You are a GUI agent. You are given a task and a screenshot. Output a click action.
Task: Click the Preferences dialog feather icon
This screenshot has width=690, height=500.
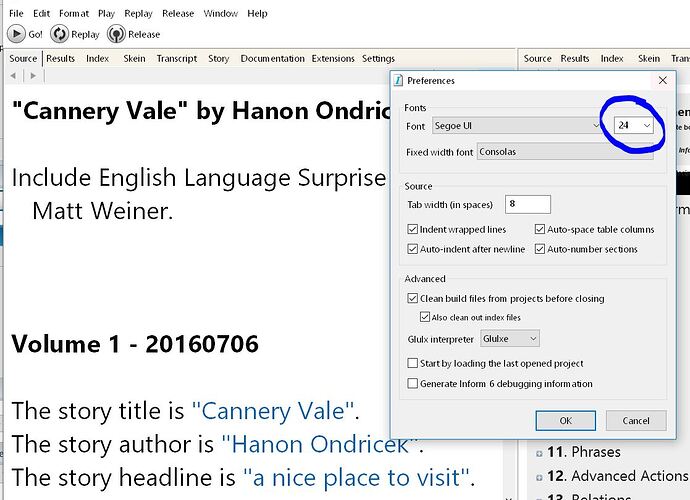[x=400, y=80]
